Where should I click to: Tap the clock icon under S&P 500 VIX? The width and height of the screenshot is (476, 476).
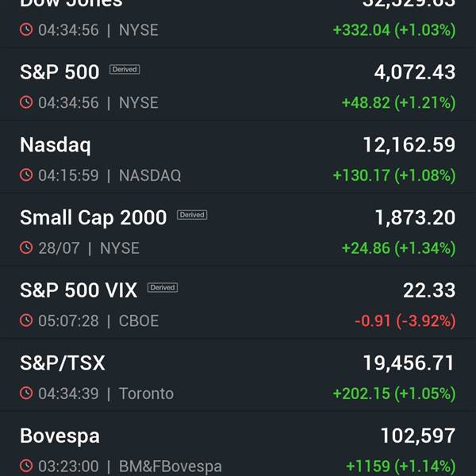(26, 321)
